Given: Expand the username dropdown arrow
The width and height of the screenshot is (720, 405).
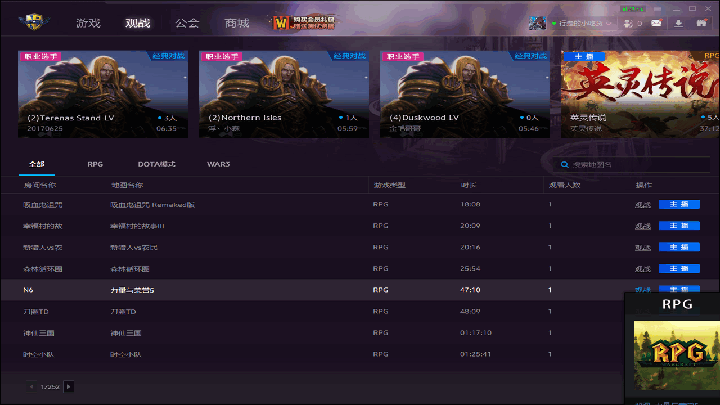Looking at the screenshot, I should tap(609, 23).
